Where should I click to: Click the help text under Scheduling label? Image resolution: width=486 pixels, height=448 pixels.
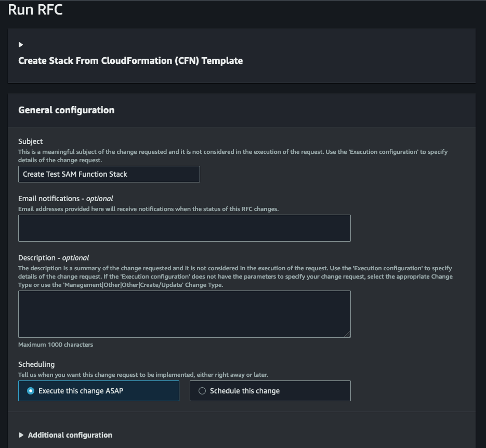143,375
